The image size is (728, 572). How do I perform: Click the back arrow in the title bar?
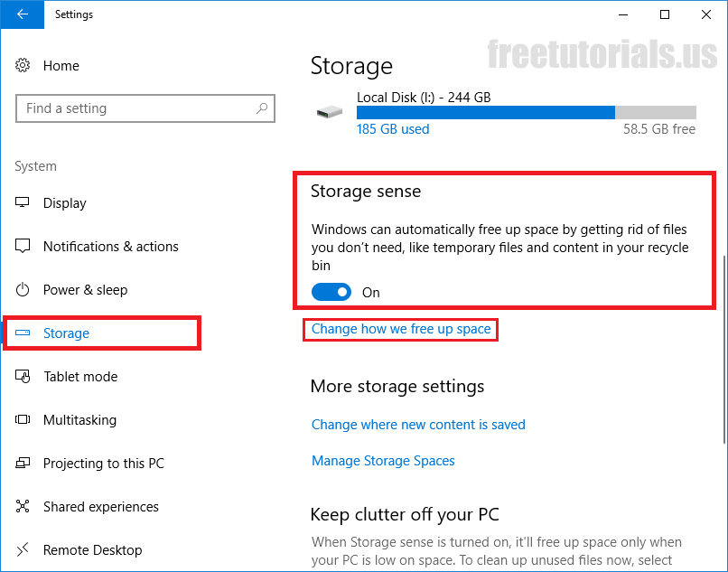coord(22,14)
